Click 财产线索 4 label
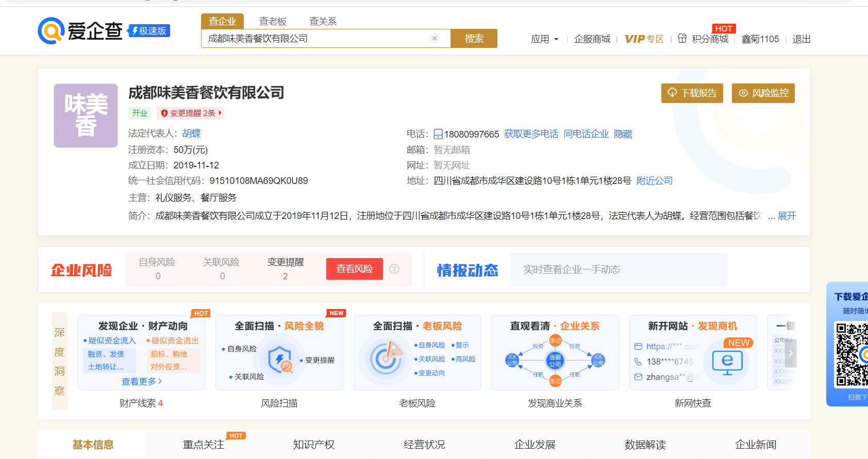The image size is (868, 459). [x=141, y=403]
